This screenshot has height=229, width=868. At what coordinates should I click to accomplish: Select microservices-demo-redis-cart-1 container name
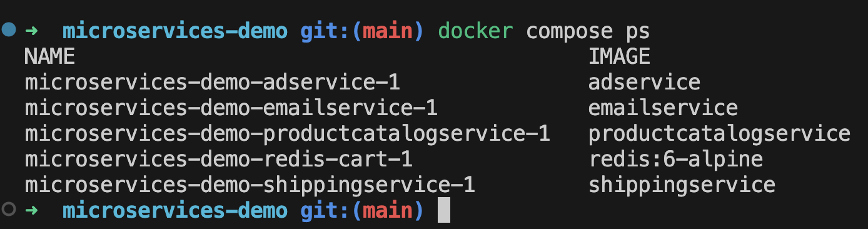click(218, 160)
